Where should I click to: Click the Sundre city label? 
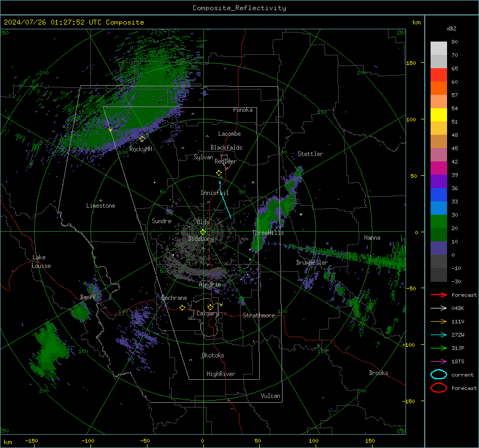(x=162, y=221)
